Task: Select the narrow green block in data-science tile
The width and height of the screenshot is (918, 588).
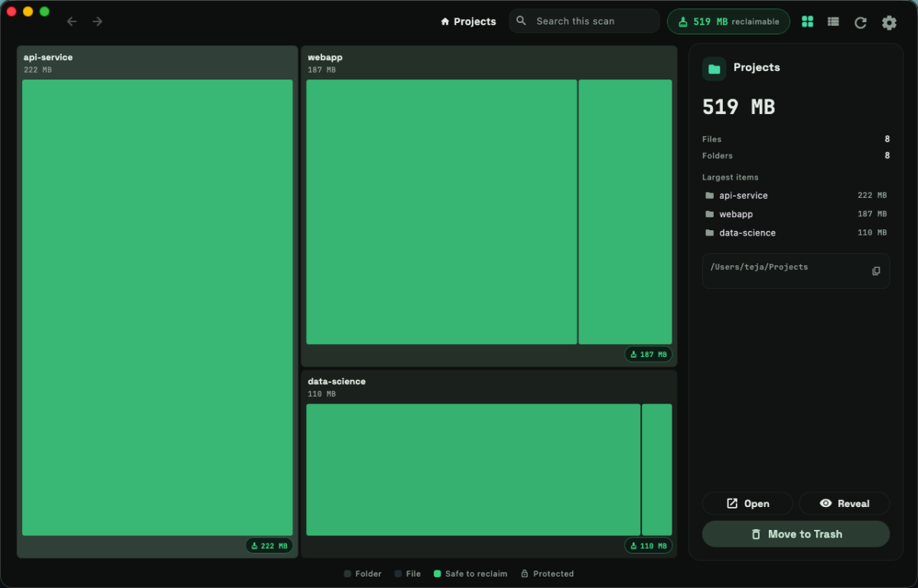Action: tap(657, 469)
